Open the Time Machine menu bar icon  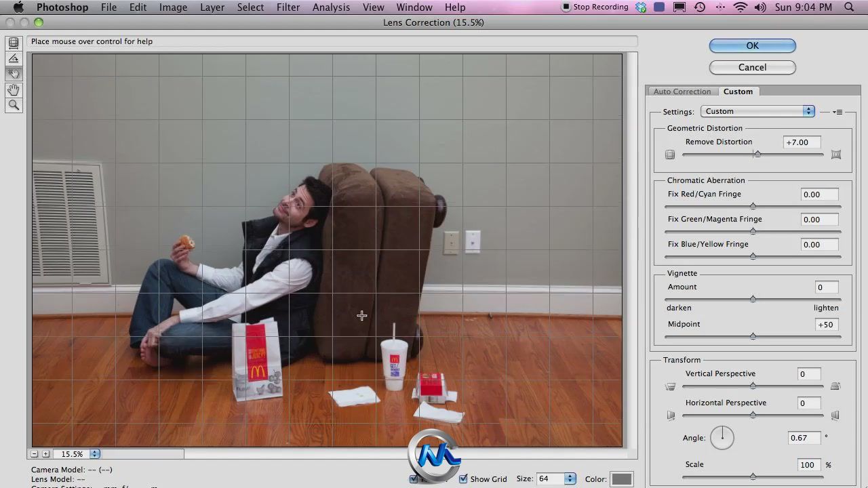click(x=700, y=7)
